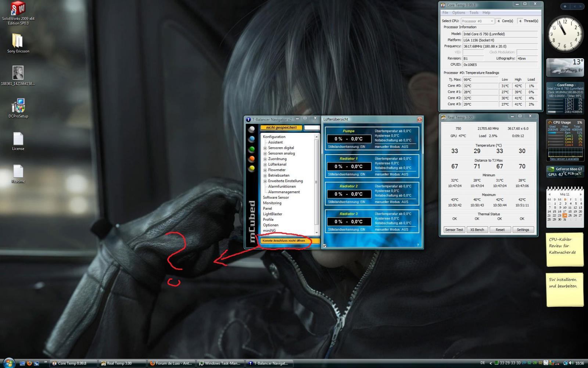The image size is (588, 368).
Task: Select Alarmfunktionen in the tree
Action: click(282, 187)
